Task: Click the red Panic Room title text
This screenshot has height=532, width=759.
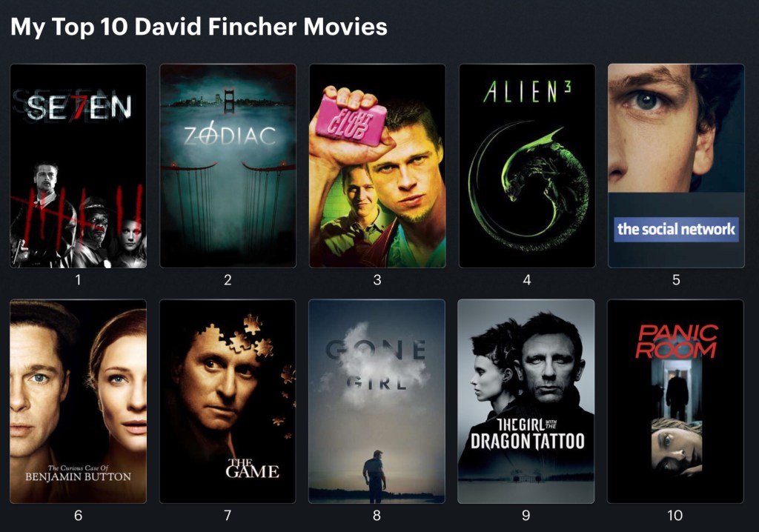Action: pyautogui.click(x=676, y=341)
